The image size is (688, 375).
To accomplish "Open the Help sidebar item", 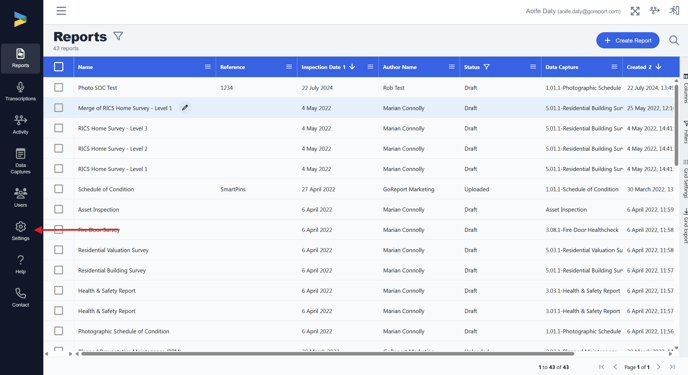I will [20, 264].
